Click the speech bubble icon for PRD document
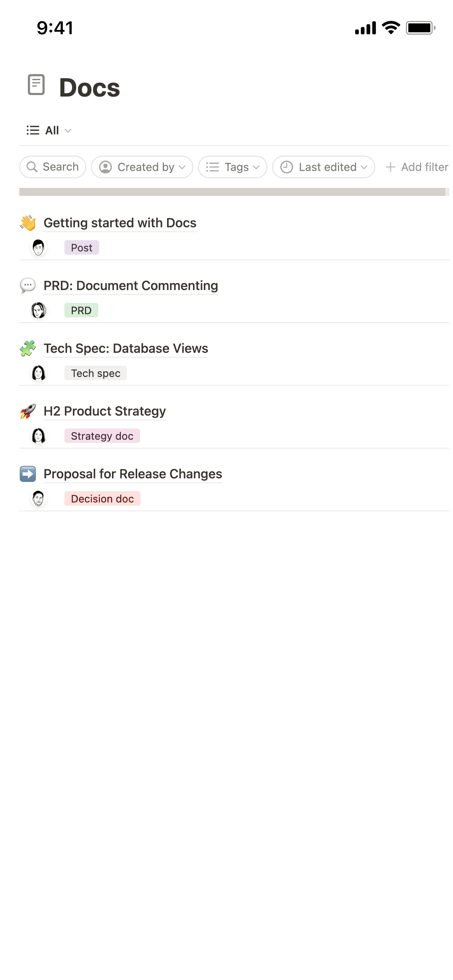The image size is (453, 980). click(x=28, y=286)
